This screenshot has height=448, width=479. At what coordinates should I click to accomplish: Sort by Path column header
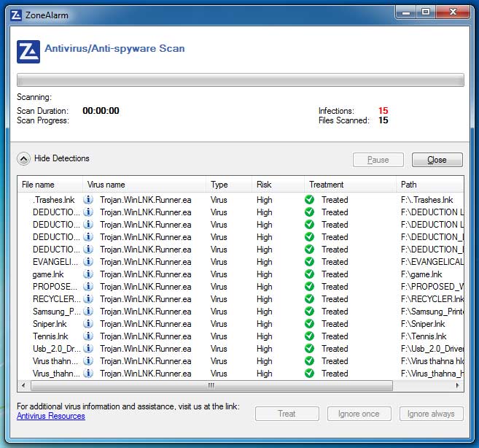(430, 185)
